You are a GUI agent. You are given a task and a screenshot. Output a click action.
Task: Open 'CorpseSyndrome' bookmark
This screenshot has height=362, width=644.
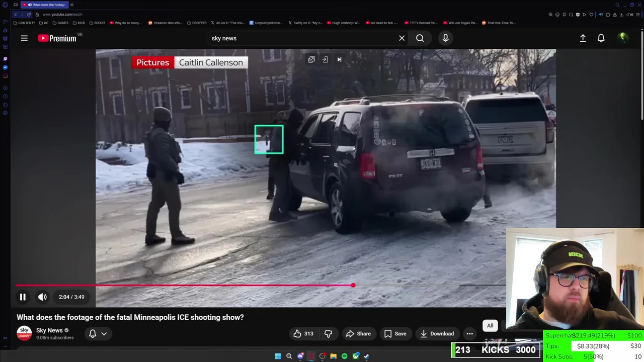(266, 23)
